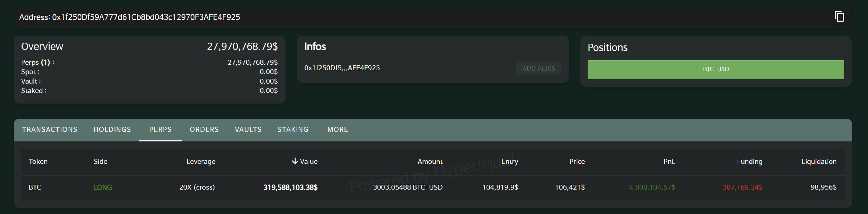This screenshot has height=214, width=868.
Task: Click the Leverage column header
Action: (201, 161)
